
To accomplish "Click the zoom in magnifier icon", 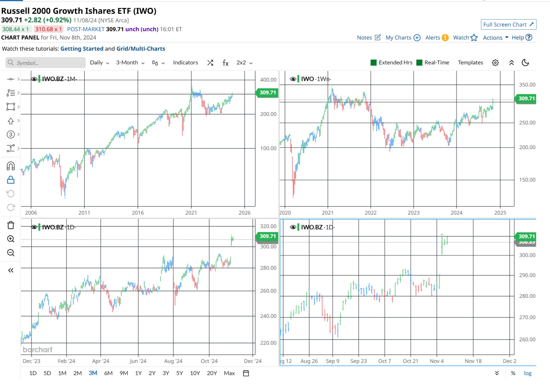I will pos(11,239).
